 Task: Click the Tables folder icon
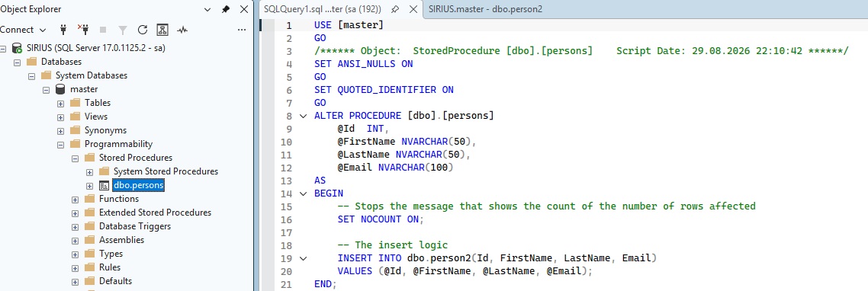(76, 102)
